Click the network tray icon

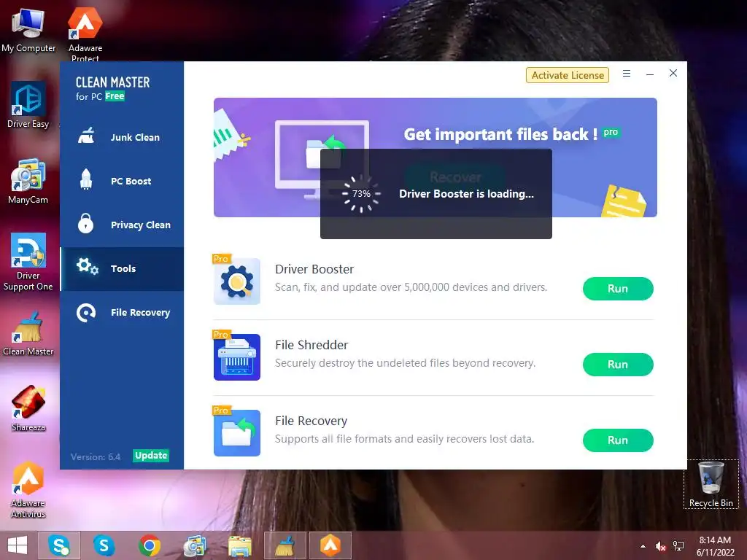(x=678, y=546)
